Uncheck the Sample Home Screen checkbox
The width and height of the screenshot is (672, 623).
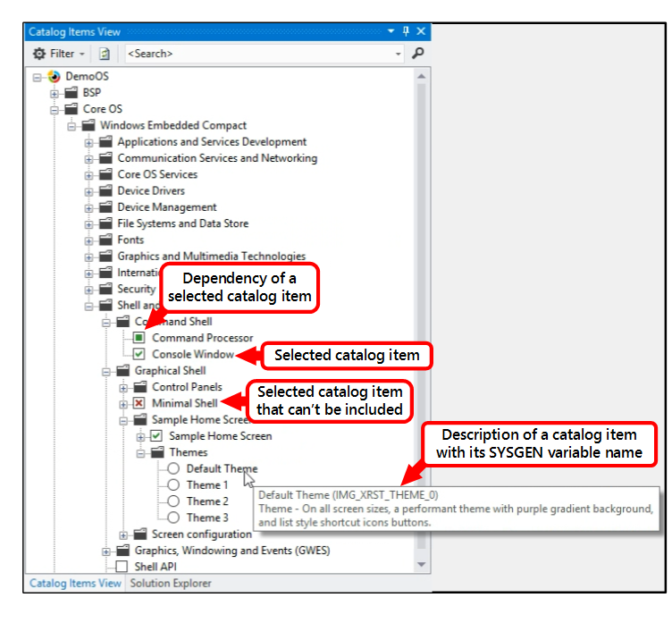(x=156, y=436)
